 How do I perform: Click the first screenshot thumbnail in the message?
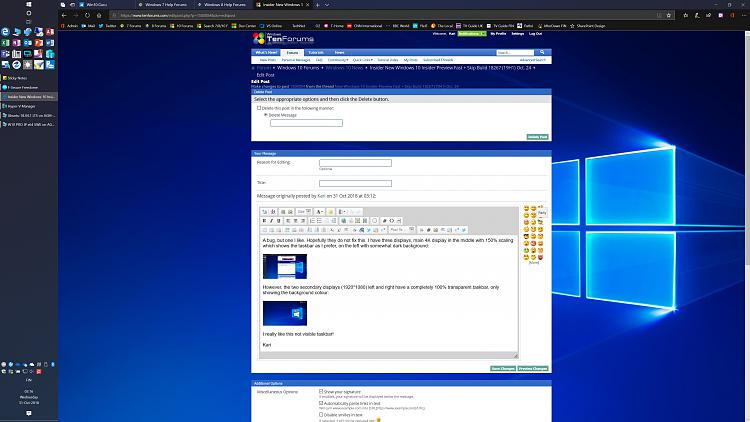tap(285, 267)
